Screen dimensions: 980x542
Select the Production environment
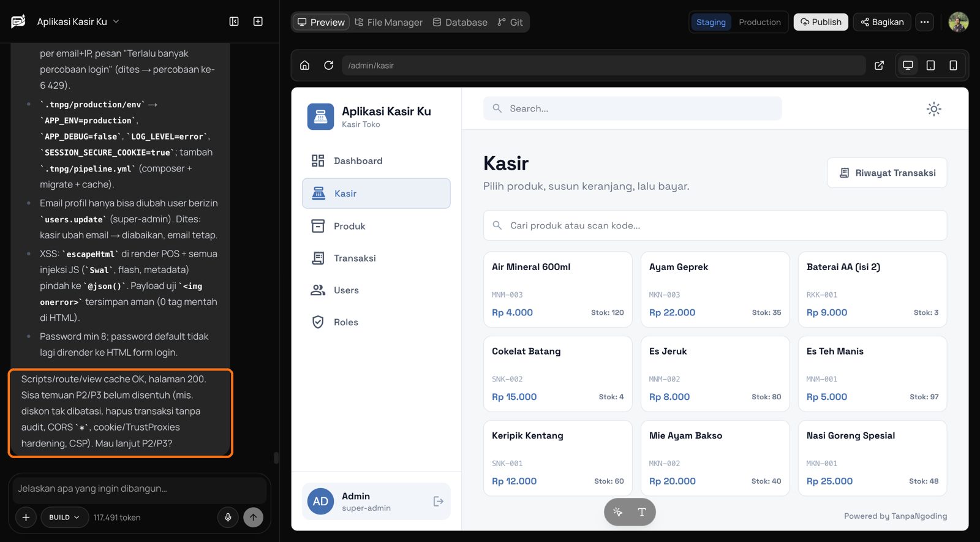coord(759,22)
